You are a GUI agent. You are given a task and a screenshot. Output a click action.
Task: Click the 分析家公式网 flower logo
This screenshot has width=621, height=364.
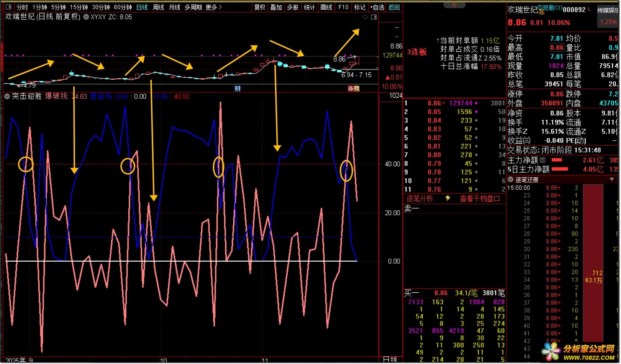[x=551, y=351]
